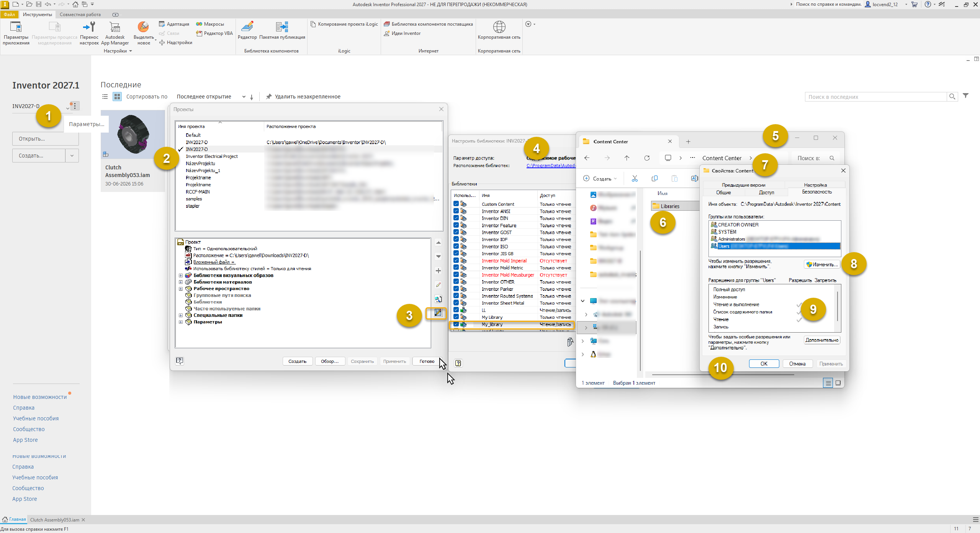The width and height of the screenshot is (980, 533).
Task: Open Библиотека компонентов поставщика
Action: click(x=429, y=24)
